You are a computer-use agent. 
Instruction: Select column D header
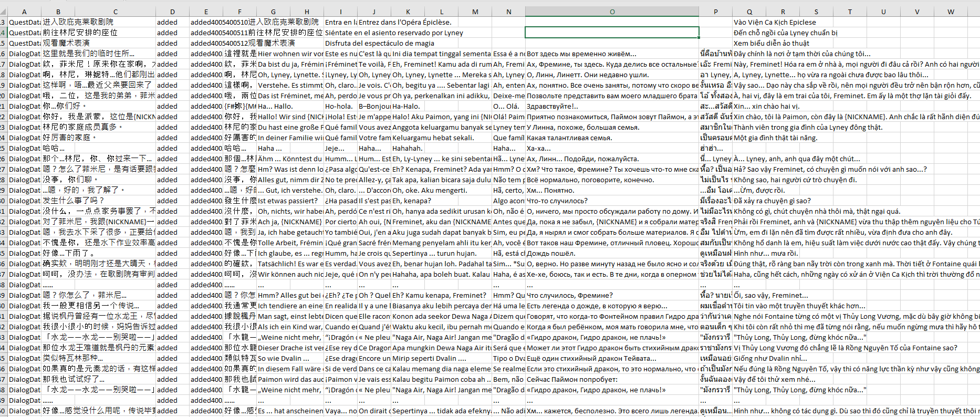172,12
